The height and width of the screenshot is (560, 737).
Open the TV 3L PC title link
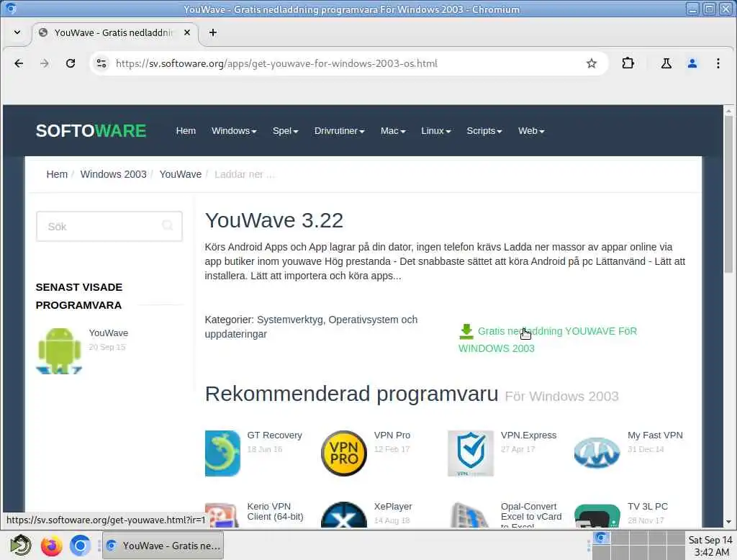(x=647, y=507)
